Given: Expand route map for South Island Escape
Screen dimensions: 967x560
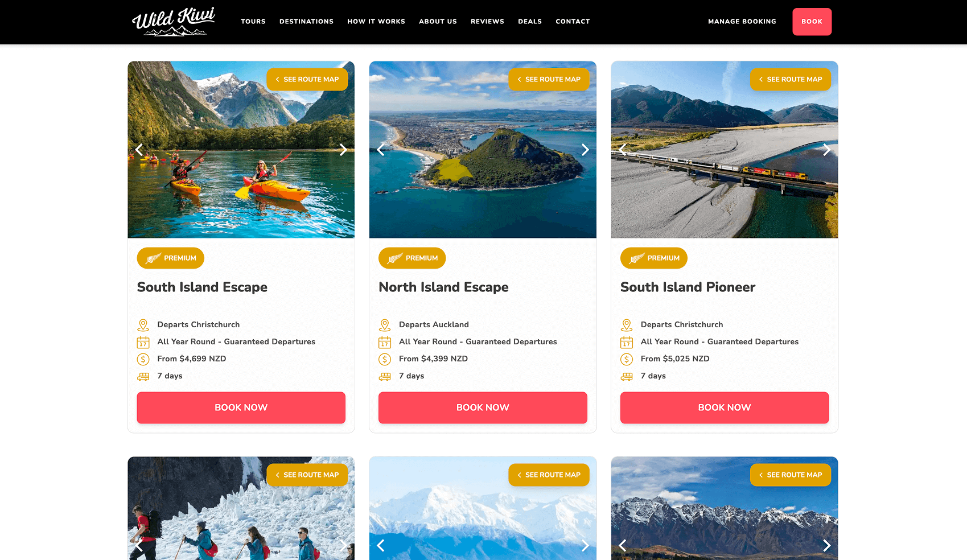Looking at the screenshot, I should (307, 79).
